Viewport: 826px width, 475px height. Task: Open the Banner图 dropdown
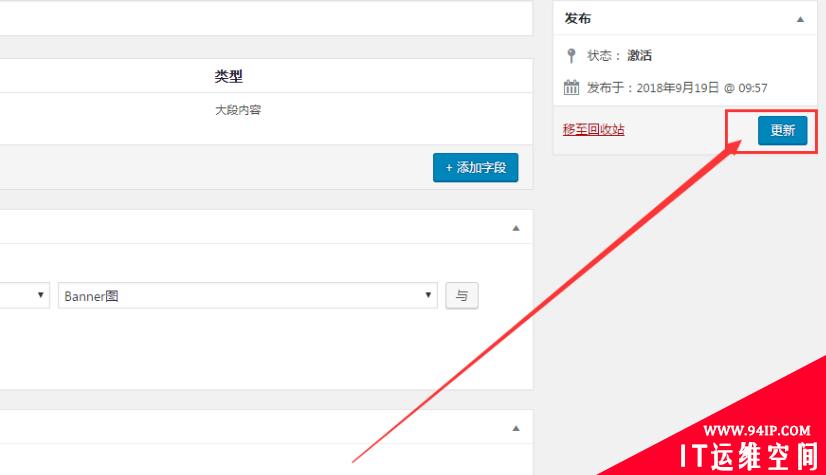pos(248,295)
